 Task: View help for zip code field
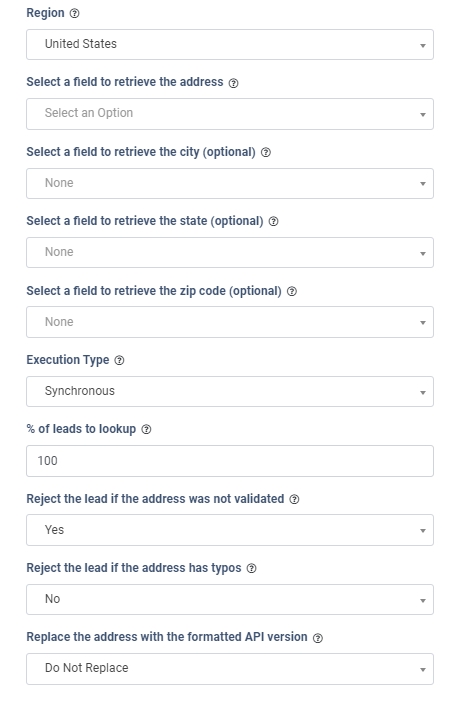coord(292,291)
